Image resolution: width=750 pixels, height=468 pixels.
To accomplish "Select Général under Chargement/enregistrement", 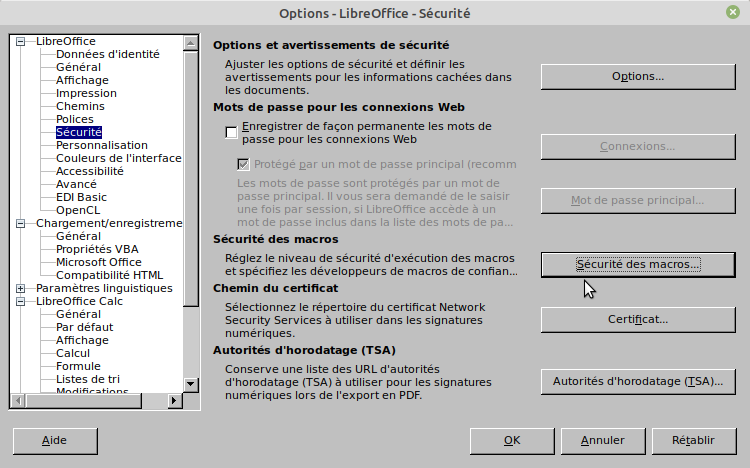I will pos(78,236).
